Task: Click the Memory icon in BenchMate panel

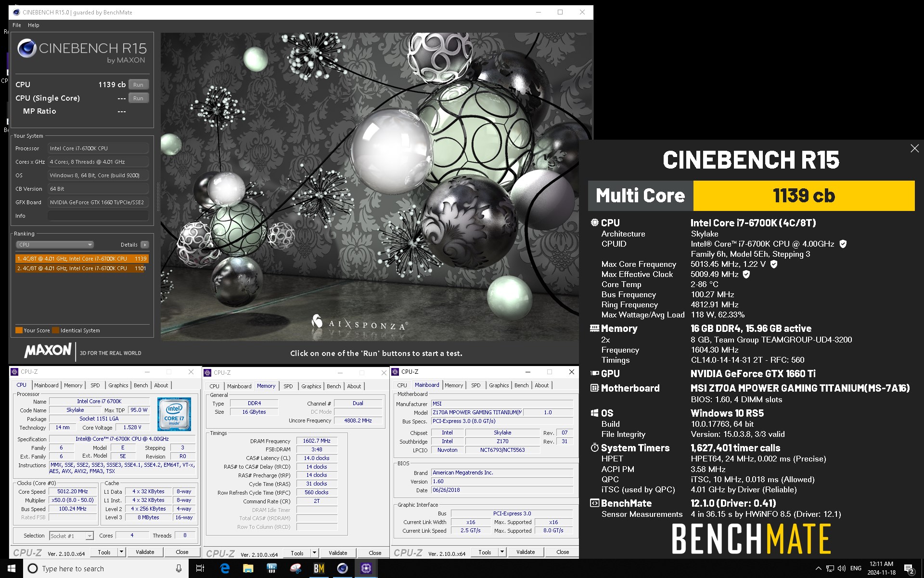Action: click(595, 328)
